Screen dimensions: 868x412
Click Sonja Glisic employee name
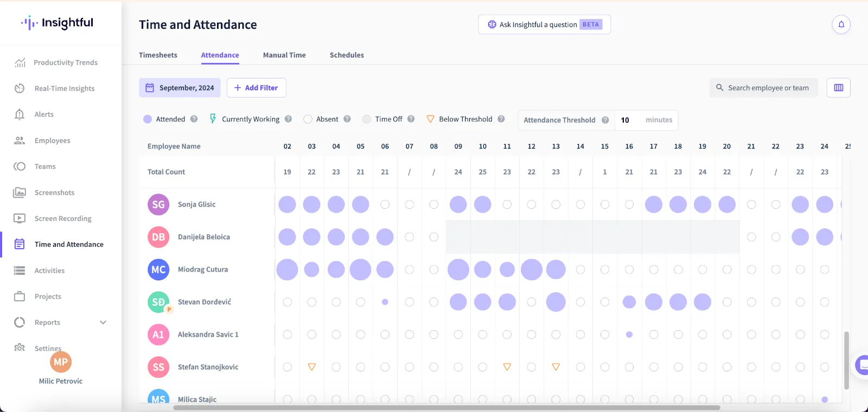tap(196, 204)
